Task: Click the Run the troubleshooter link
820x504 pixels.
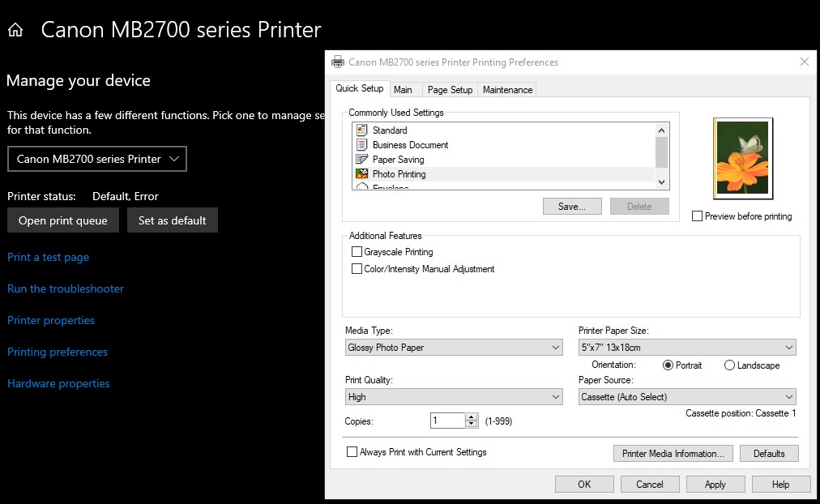Action: 65,288
